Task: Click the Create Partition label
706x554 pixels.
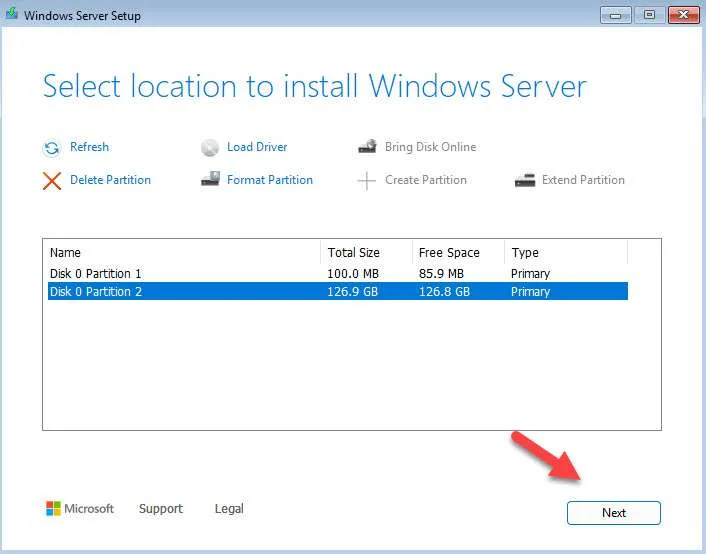Action: (x=425, y=180)
